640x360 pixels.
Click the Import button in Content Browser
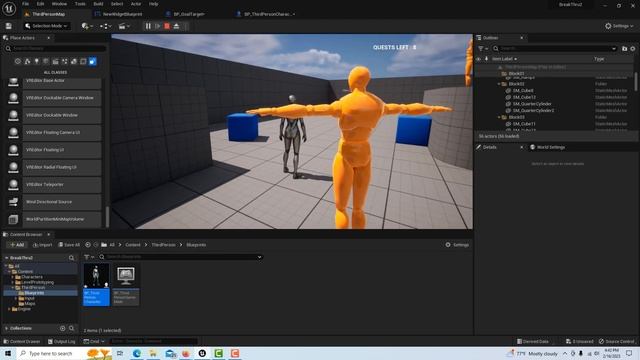(42, 245)
